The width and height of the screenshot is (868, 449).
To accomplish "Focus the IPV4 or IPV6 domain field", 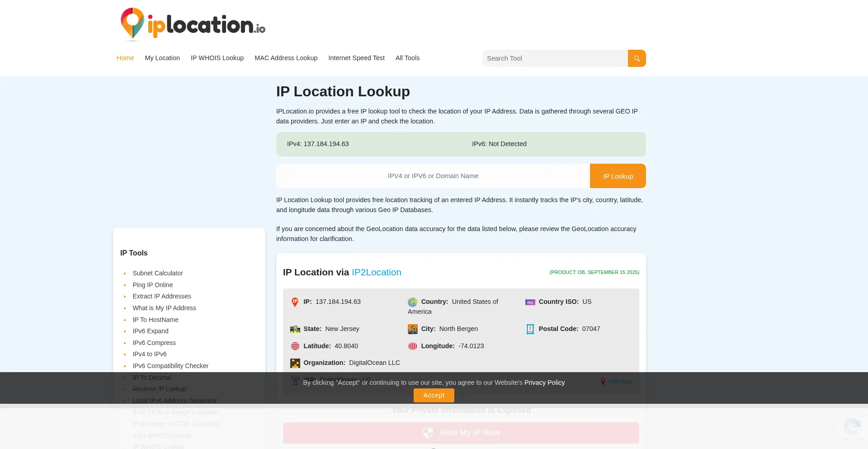I will tap(433, 176).
